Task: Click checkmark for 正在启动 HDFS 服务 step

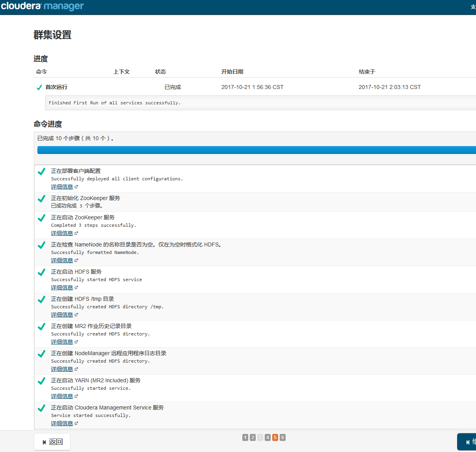Action: tap(41, 272)
